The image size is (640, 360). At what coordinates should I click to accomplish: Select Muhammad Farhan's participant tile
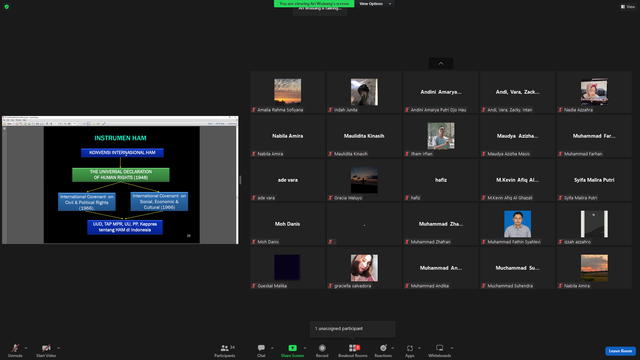coord(594,136)
